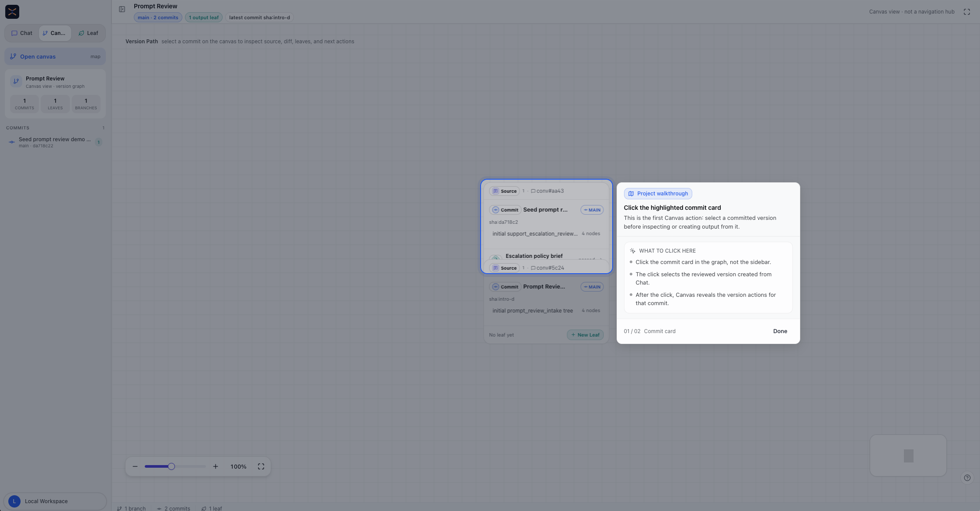Click the L avatar in Local Workspace
The image size is (980, 511).
click(14, 501)
